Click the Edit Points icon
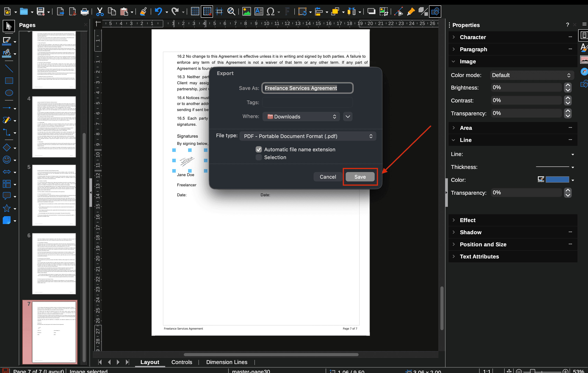588x373 pixels. point(399,12)
